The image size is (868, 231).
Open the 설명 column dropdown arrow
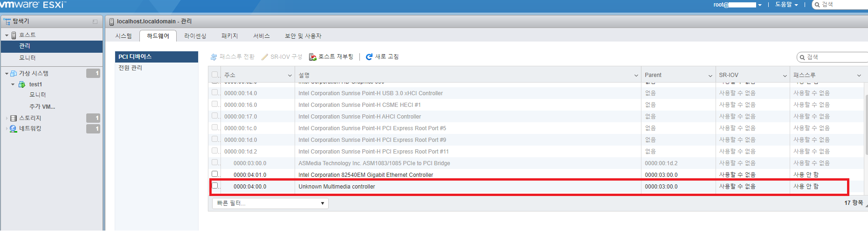(x=636, y=76)
